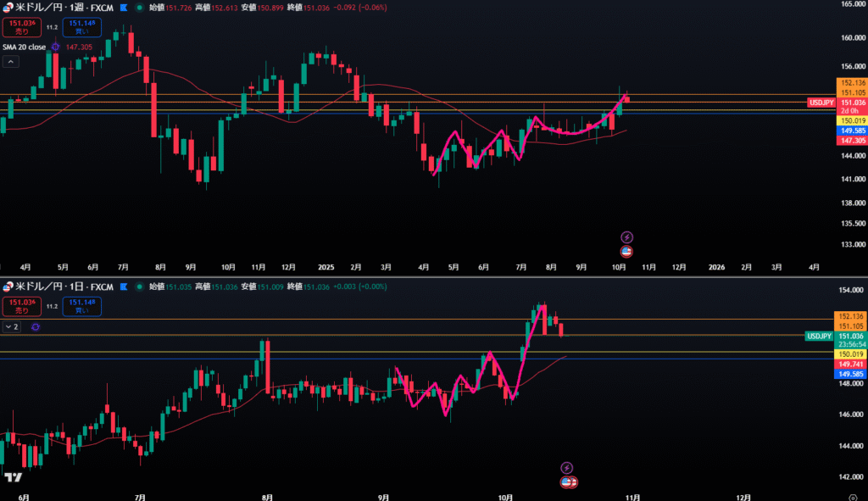
Task: Click the TradingView logo at bottom left
Action: (10, 477)
